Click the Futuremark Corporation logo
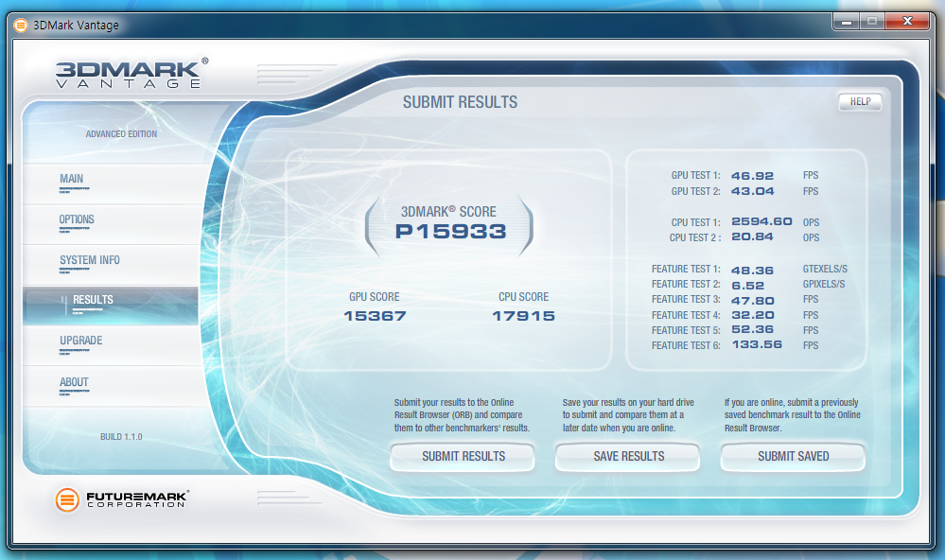Image resolution: width=945 pixels, height=560 pixels. 122,499
